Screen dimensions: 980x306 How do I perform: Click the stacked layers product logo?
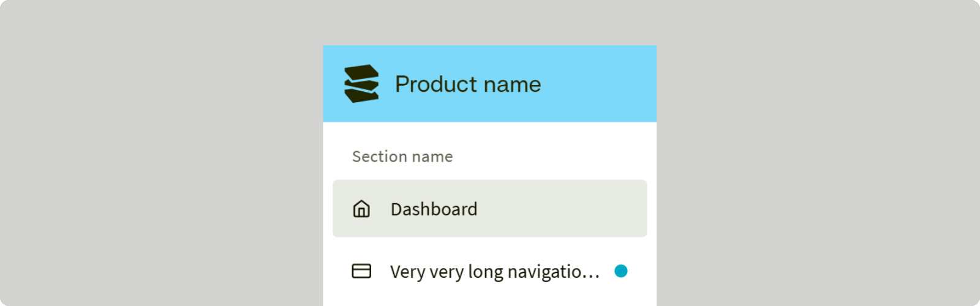(x=361, y=84)
